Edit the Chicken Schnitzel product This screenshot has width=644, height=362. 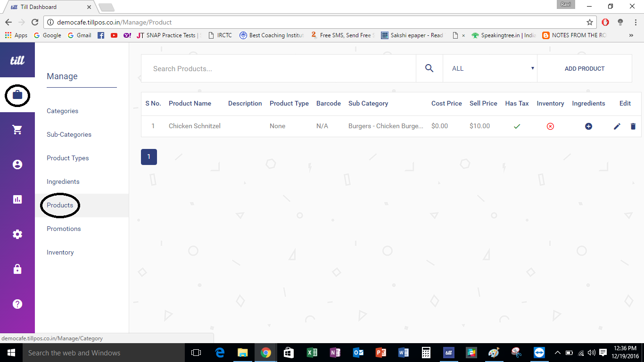tap(617, 126)
